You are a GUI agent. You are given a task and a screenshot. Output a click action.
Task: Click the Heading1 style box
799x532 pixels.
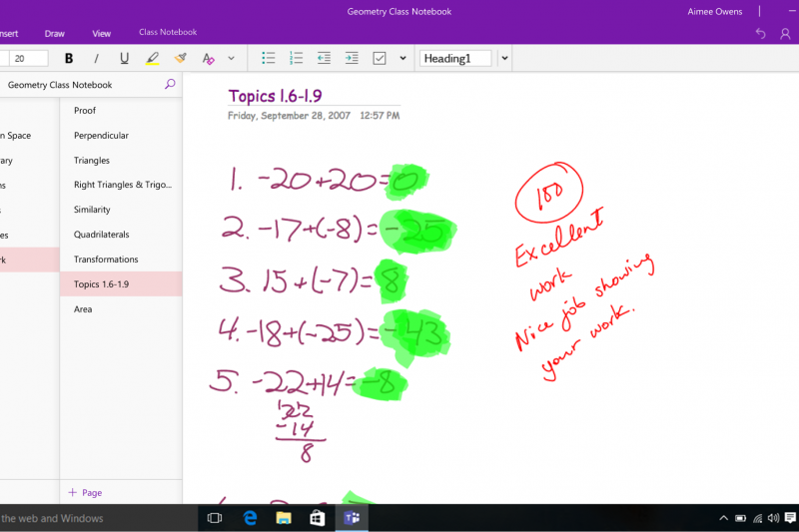455,58
